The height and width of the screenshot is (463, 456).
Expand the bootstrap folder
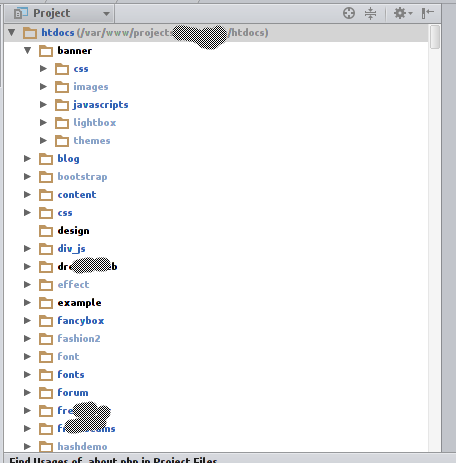coord(27,176)
